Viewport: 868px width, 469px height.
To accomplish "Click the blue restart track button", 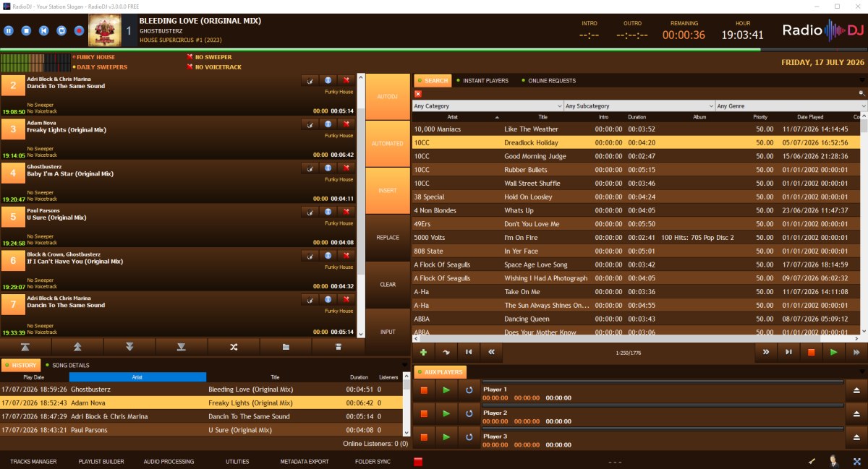I will 43,31.
